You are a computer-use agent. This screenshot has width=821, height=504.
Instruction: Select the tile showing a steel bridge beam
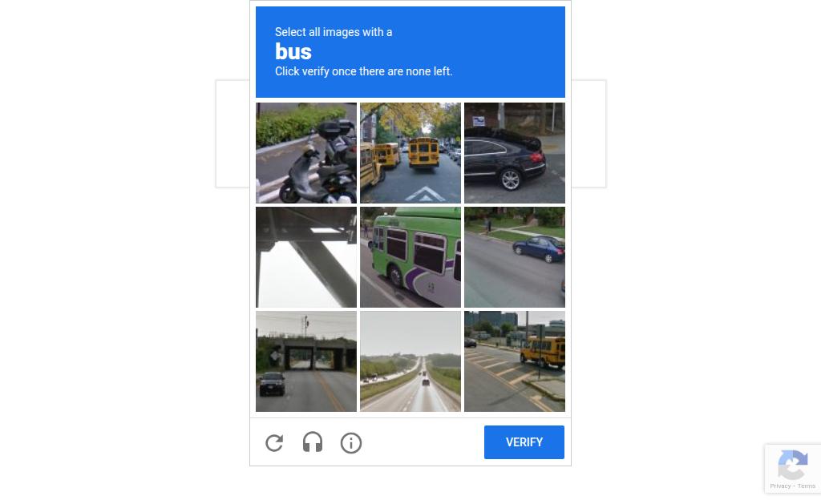(306, 257)
